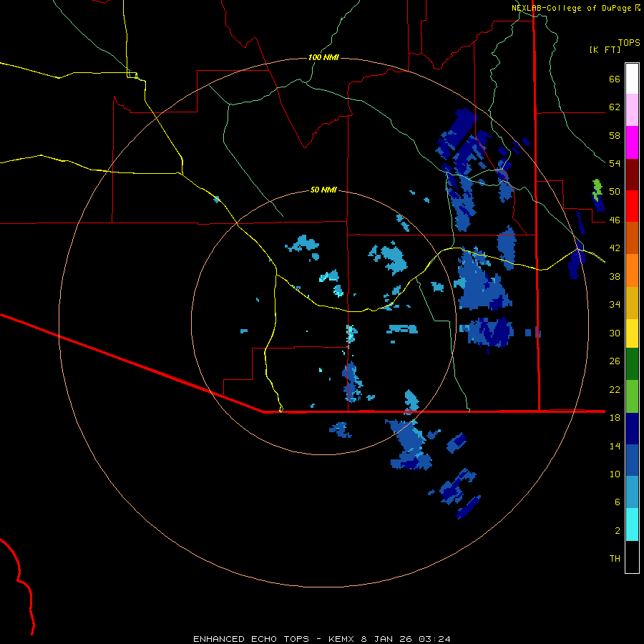Viewport: 644px width, 644px height.
Task: Click the '26' legend value
Action: 615,361
